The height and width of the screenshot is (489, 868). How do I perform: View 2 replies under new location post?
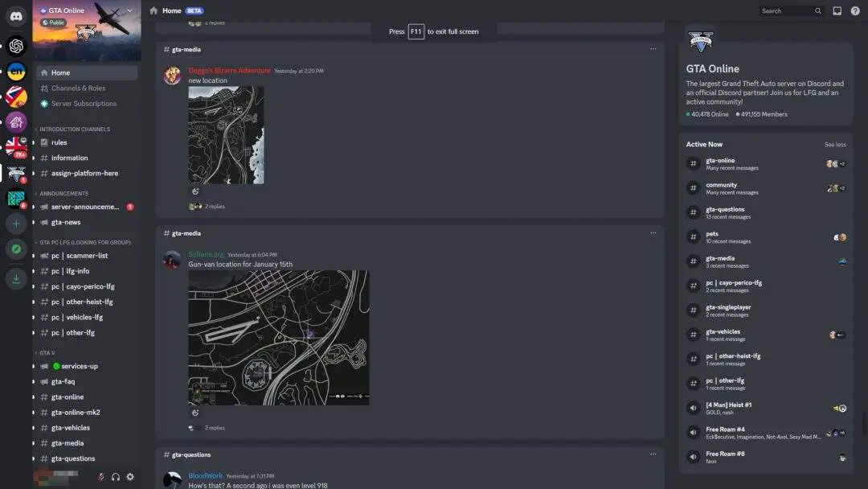[x=215, y=206]
